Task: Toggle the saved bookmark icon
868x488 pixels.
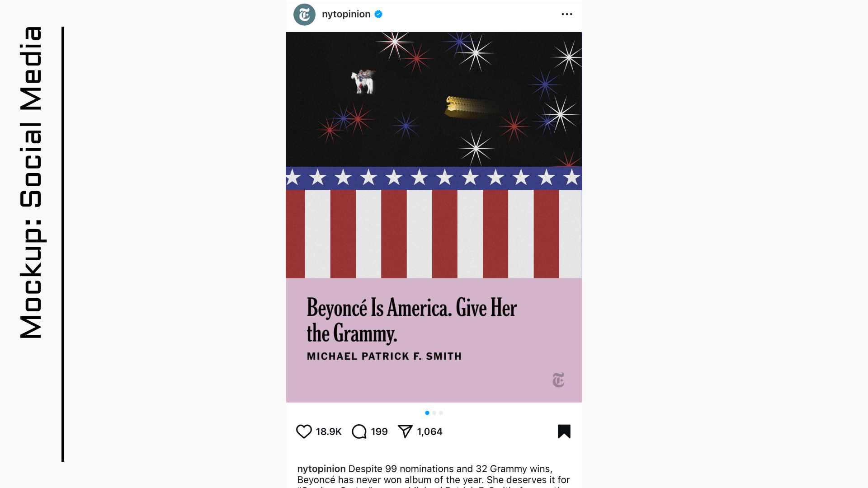Action: pos(564,432)
